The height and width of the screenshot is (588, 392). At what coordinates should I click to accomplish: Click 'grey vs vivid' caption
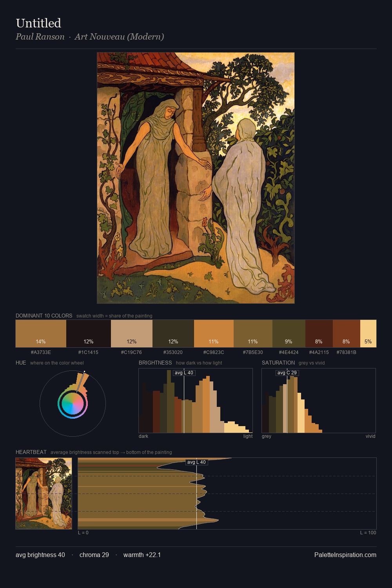[312, 363]
